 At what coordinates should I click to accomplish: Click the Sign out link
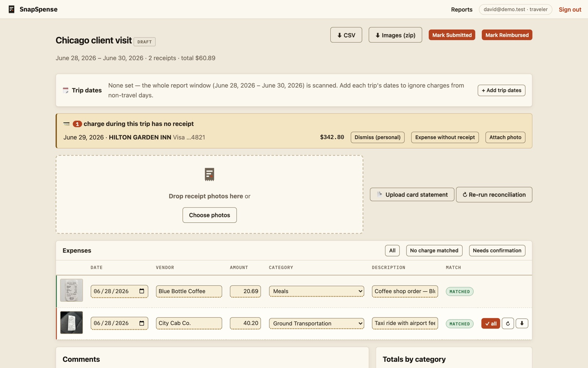(x=570, y=10)
